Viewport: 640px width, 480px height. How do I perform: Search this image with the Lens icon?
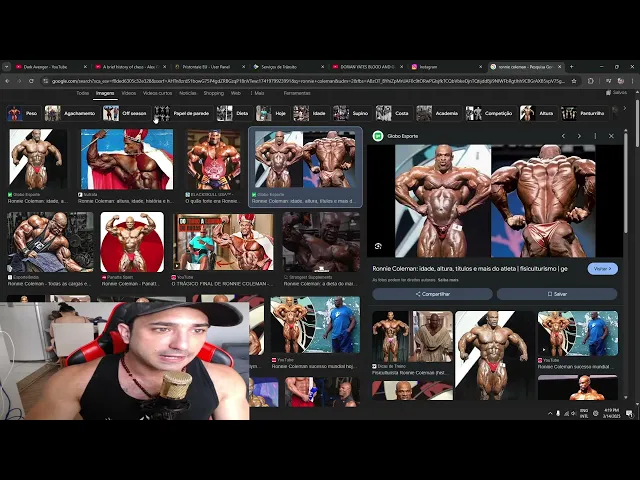[378, 246]
